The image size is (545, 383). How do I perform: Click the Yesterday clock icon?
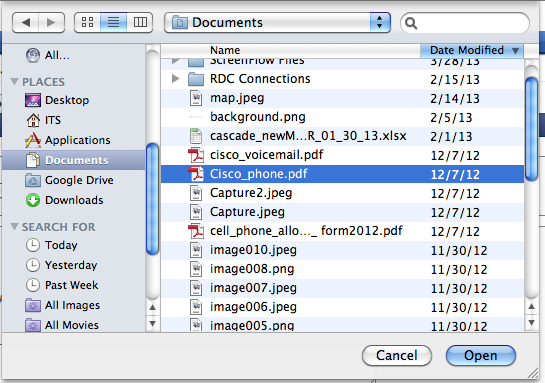[x=33, y=265]
